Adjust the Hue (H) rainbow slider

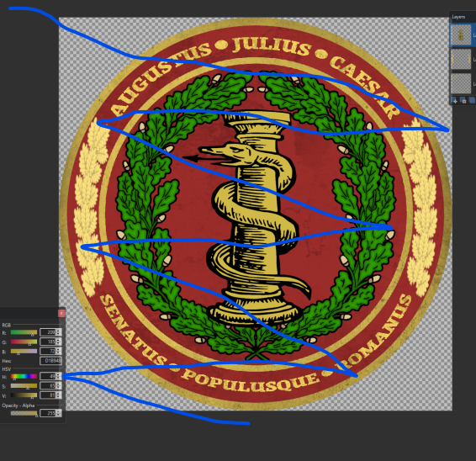tap(24, 376)
